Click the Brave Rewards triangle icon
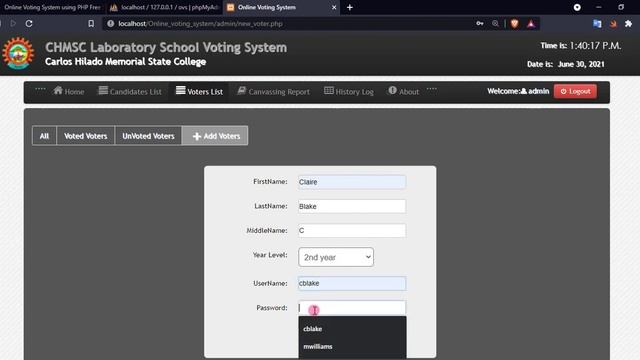640x360 pixels. pyautogui.click(x=531, y=24)
